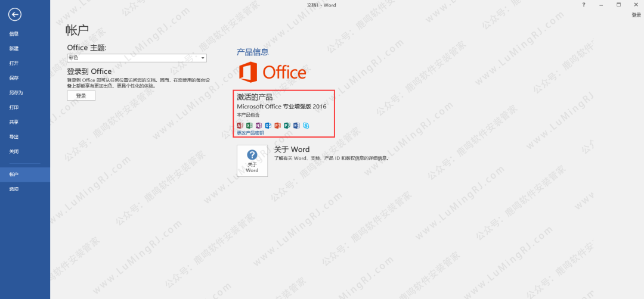Click the 登录 button under 登录到 Office
The image size is (644, 299).
pos(81,95)
